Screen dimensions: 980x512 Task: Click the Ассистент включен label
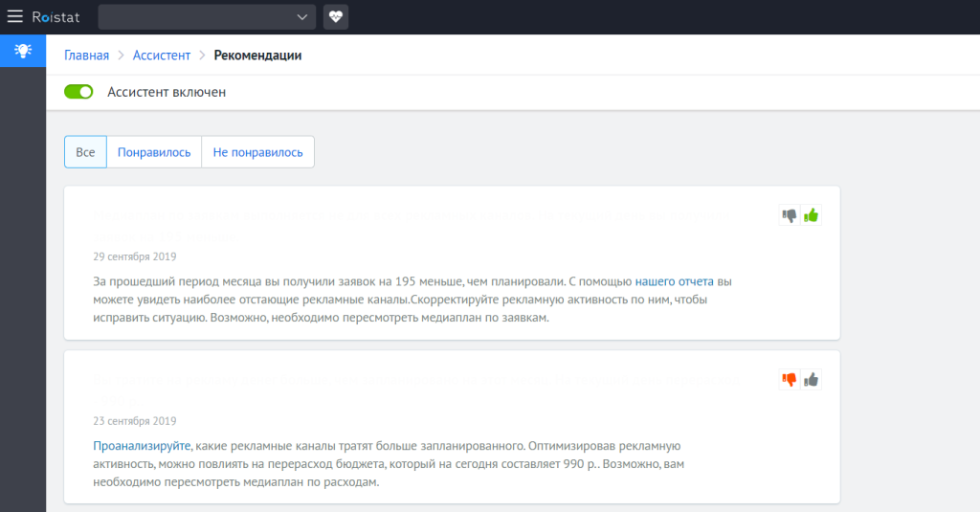click(x=167, y=92)
